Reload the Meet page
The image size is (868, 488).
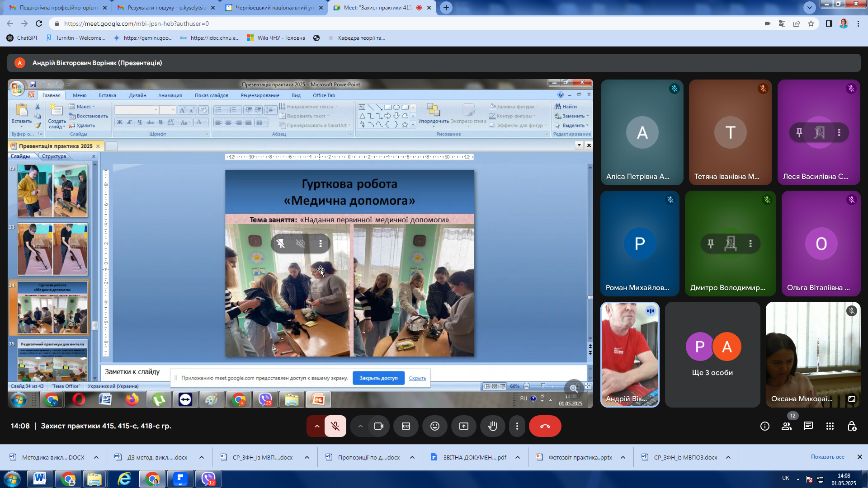tap(39, 23)
